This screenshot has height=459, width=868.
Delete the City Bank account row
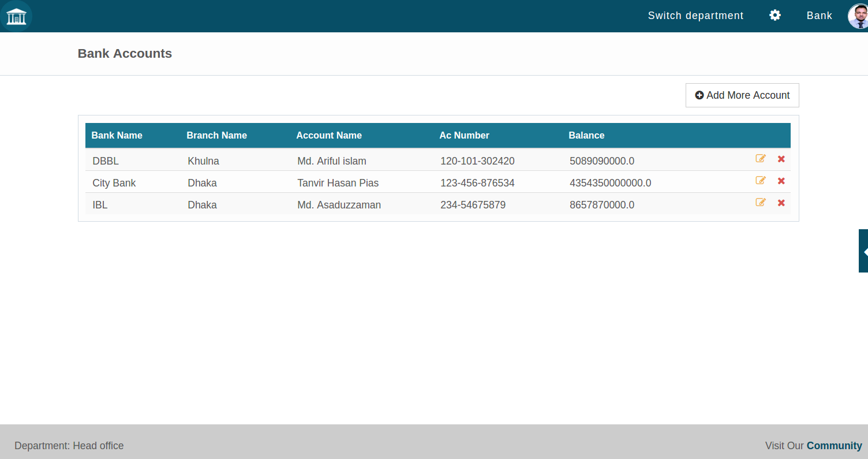click(781, 181)
